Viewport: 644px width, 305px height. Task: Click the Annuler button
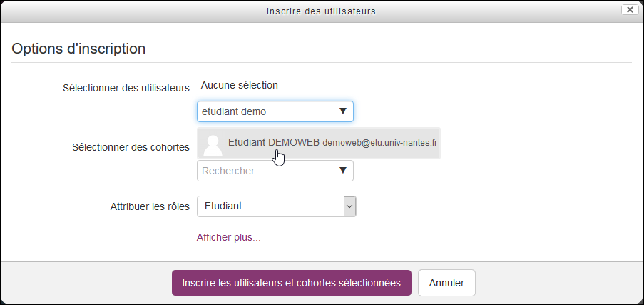point(446,283)
